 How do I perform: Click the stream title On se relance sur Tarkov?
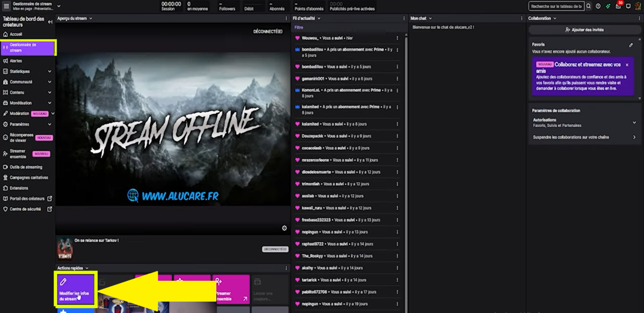97,241
